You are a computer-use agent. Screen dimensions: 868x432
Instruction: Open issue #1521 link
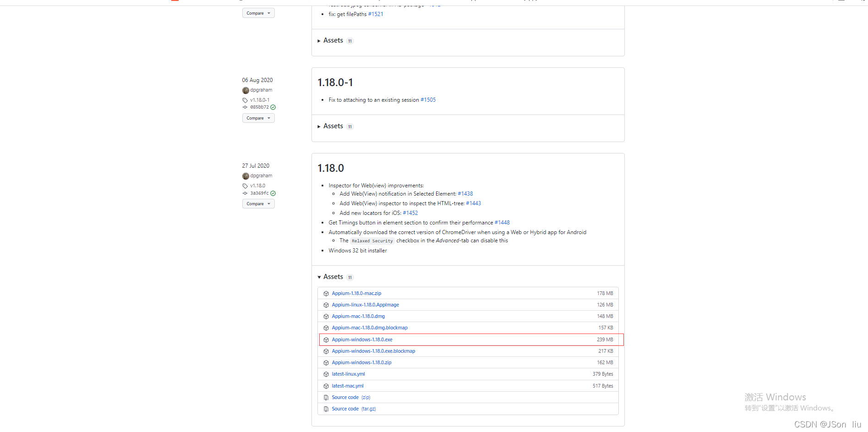(376, 14)
